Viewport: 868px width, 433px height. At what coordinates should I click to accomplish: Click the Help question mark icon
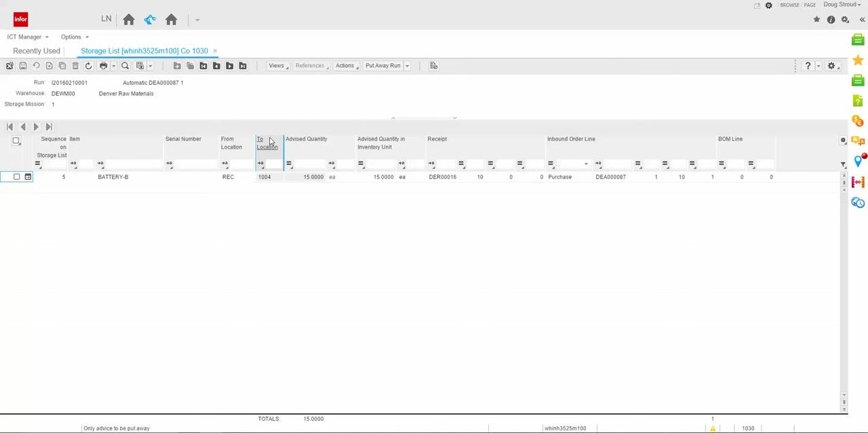point(808,66)
